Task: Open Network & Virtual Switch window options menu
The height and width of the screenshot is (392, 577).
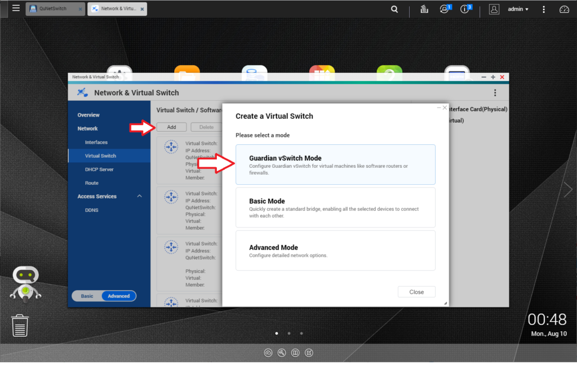Action: tap(495, 93)
